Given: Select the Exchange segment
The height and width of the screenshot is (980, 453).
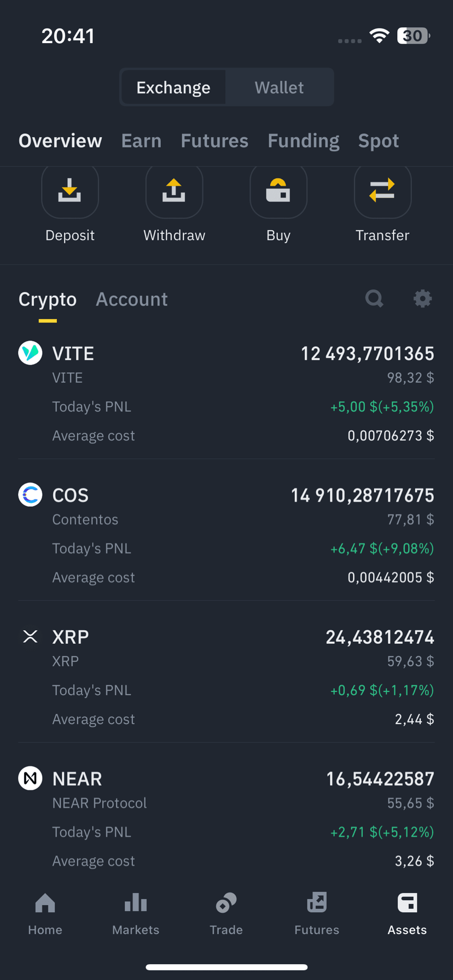Looking at the screenshot, I should [x=173, y=87].
